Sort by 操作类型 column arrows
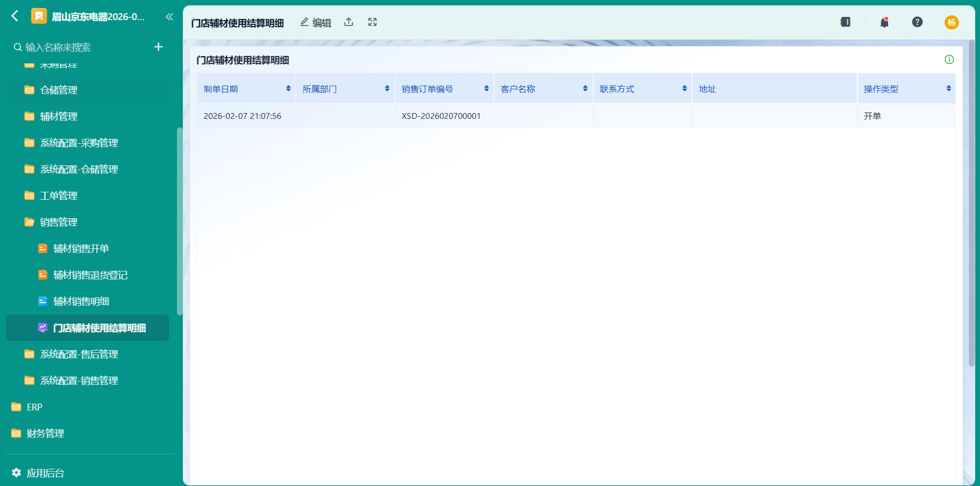 (x=949, y=89)
